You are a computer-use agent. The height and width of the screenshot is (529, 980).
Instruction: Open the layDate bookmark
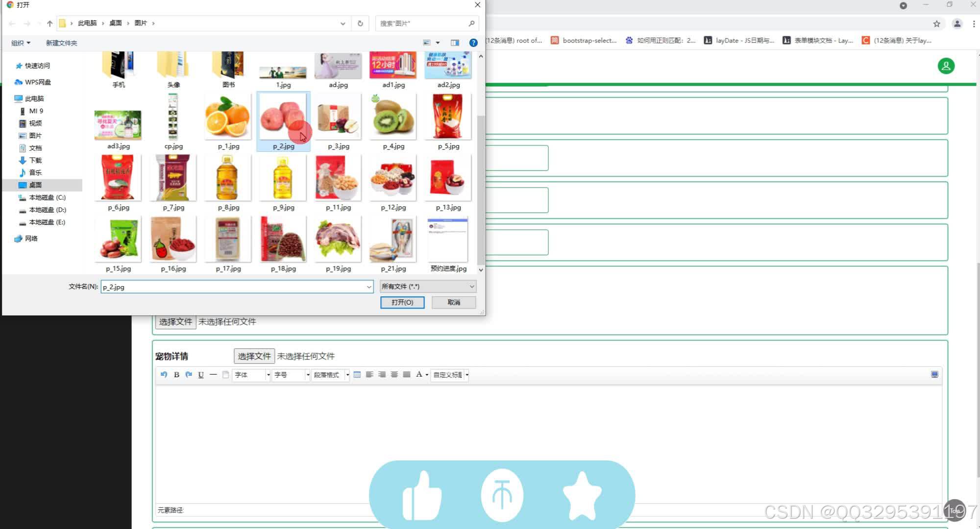[739, 41]
